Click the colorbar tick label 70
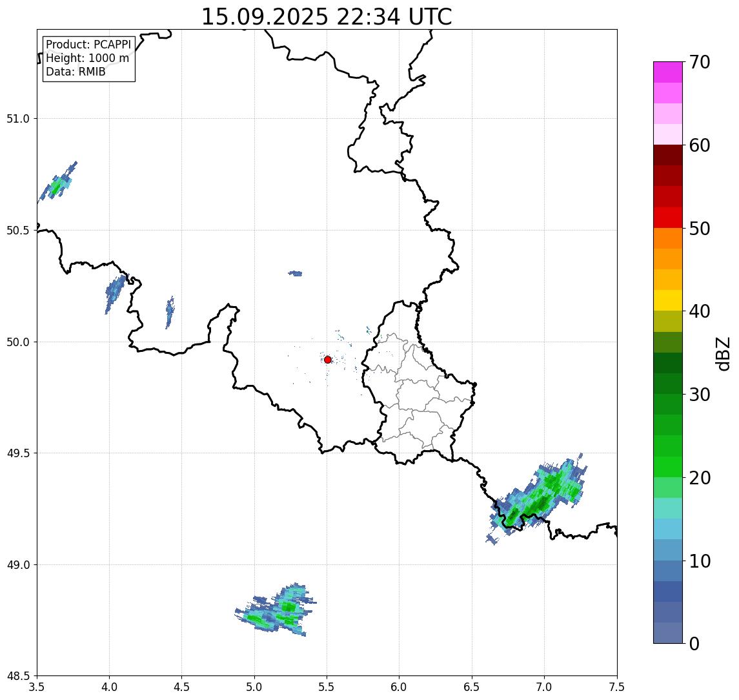This screenshot has width=739, height=700. pos(700,62)
